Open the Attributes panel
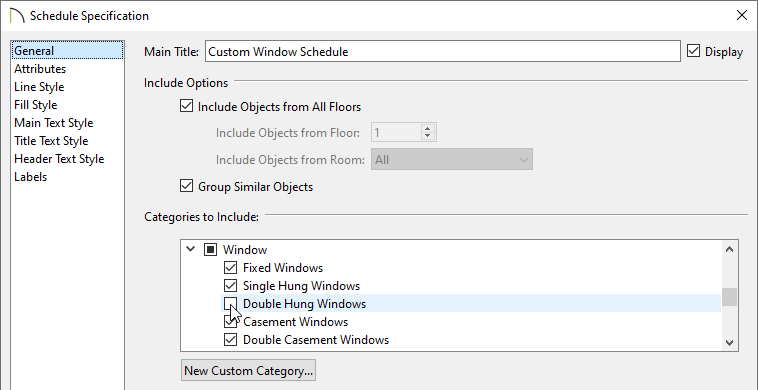 click(x=40, y=69)
